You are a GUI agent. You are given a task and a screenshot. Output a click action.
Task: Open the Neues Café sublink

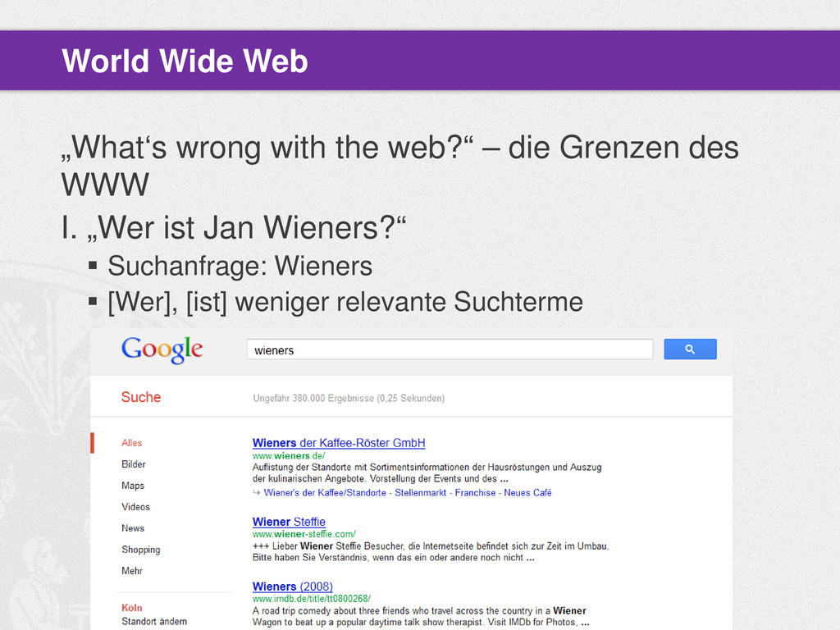pyautogui.click(x=527, y=493)
